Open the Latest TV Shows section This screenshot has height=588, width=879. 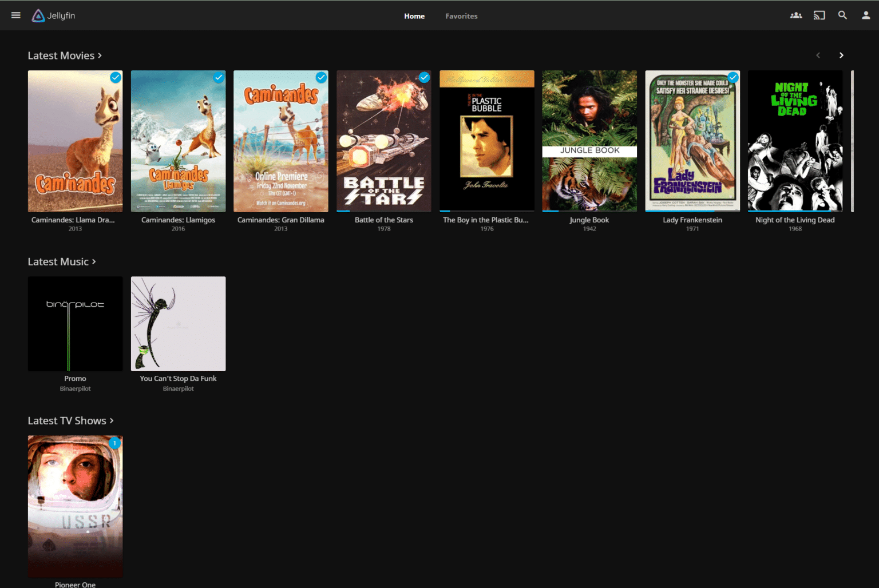(x=70, y=420)
